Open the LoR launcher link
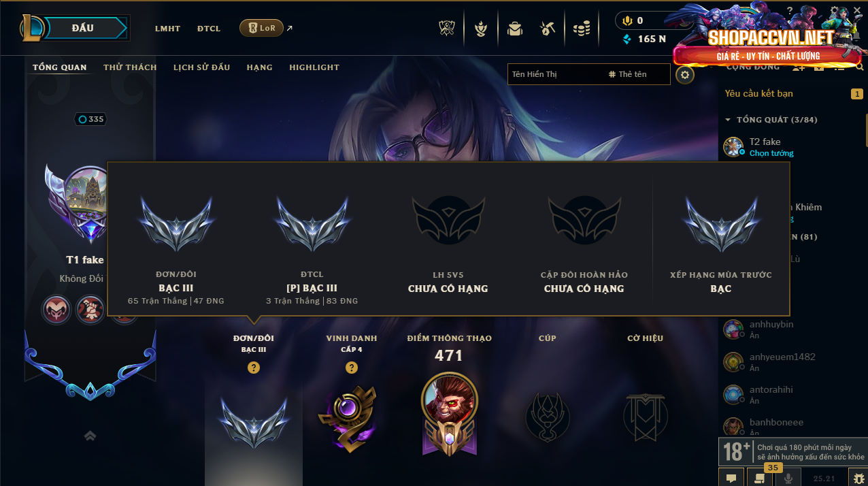This screenshot has width=868, height=486. [262, 28]
